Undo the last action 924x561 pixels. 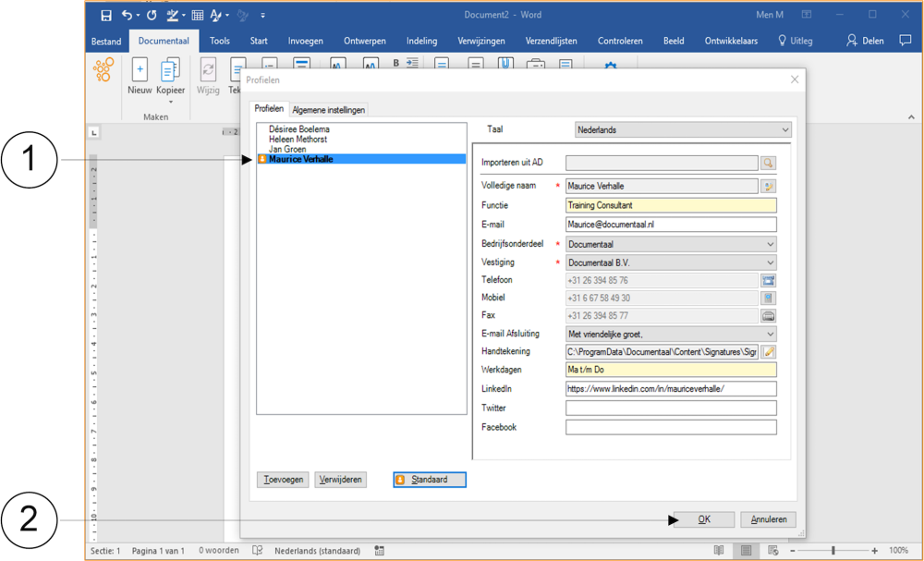pyautogui.click(x=126, y=16)
